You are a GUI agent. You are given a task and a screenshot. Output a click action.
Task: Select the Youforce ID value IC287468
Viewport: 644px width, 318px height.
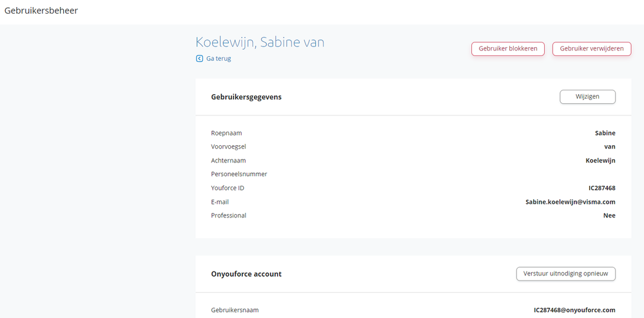(x=601, y=188)
